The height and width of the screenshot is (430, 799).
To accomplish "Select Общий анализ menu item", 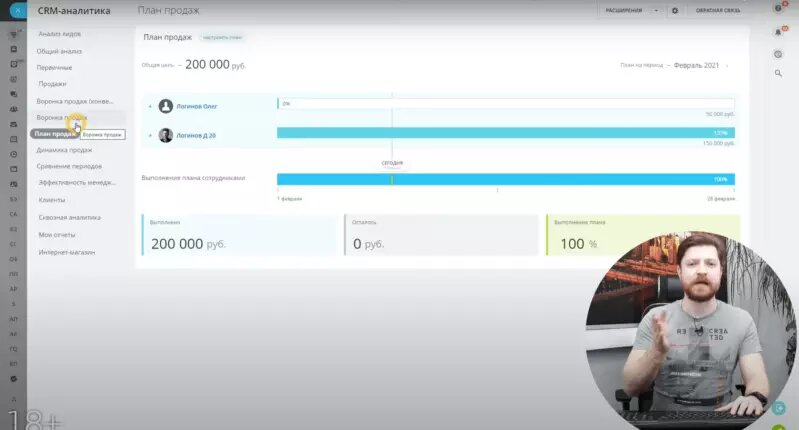I will pyautogui.click(x=59, y=51).
